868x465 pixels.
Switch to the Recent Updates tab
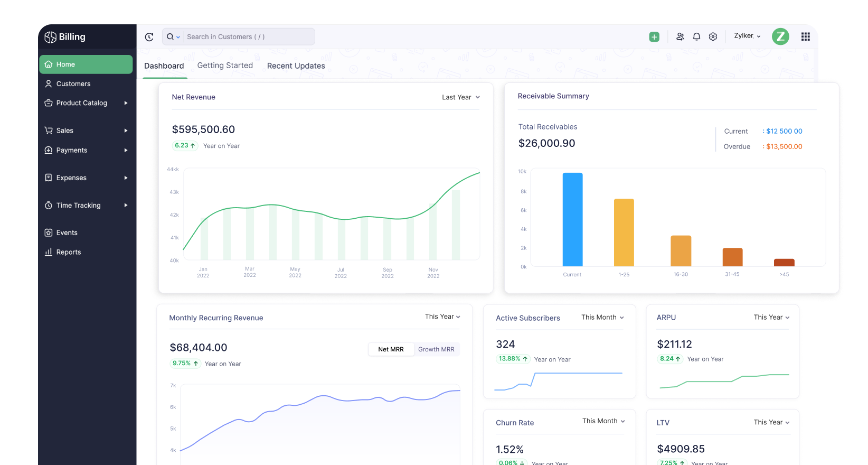pyautogui.click(x=296, y=66)
